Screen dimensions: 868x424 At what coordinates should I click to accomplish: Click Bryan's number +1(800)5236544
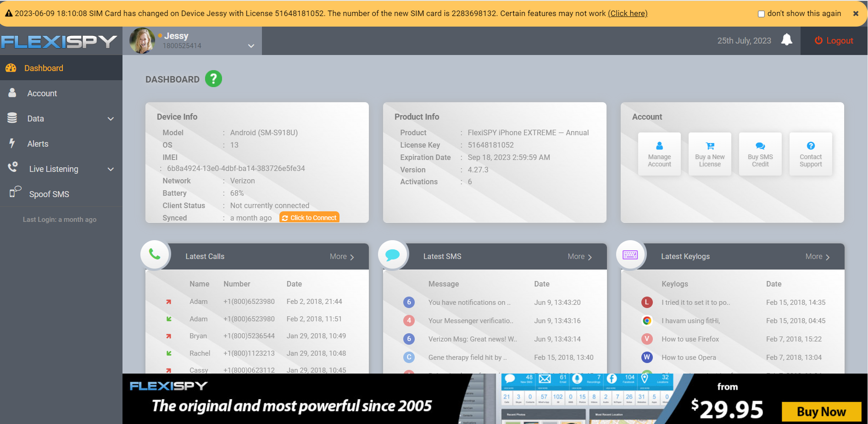[x=249, y=336]
